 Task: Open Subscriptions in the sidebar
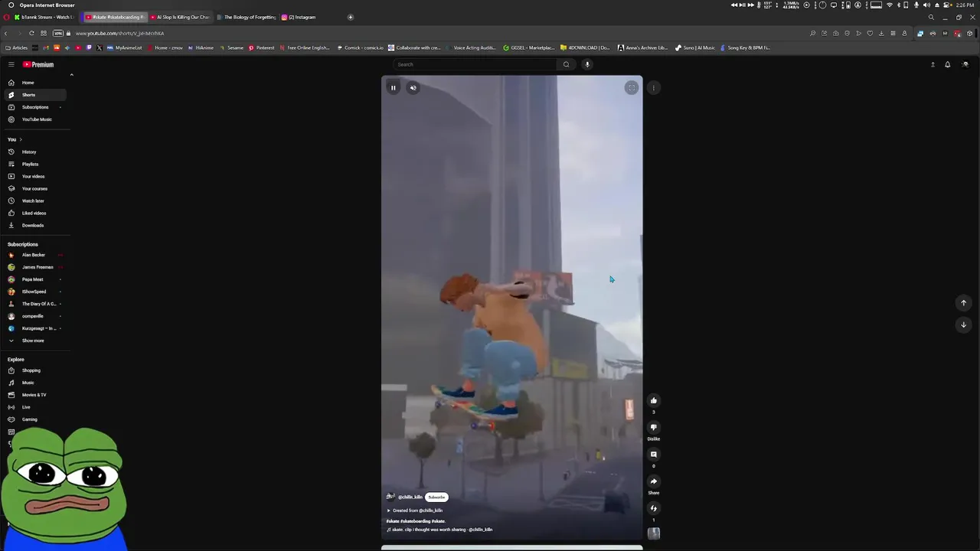[x=34, y=107]
